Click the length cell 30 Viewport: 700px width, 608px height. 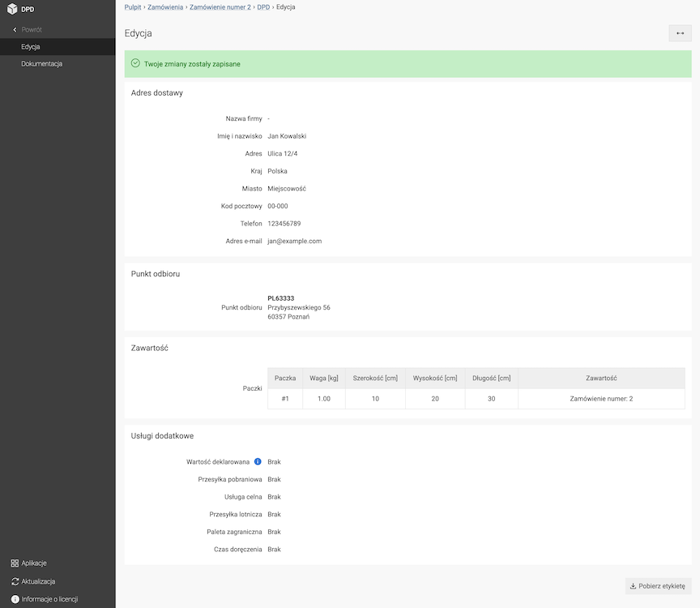coord(492,399)
